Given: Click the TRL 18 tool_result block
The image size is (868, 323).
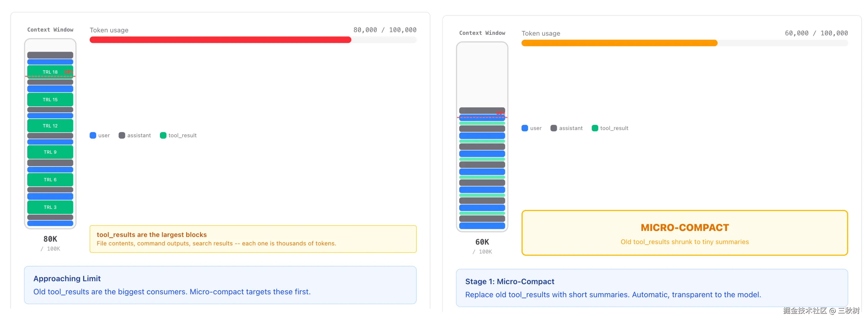Looking at the screenshot, I should (x=50, y=72).
